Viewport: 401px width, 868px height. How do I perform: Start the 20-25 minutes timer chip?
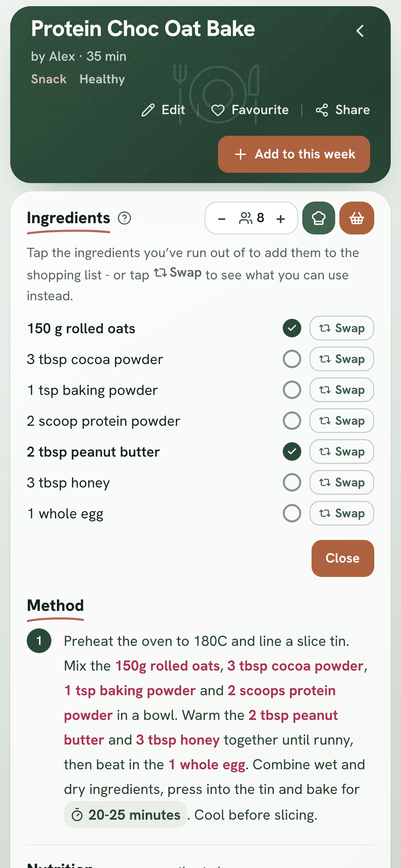tap(125, 815)
